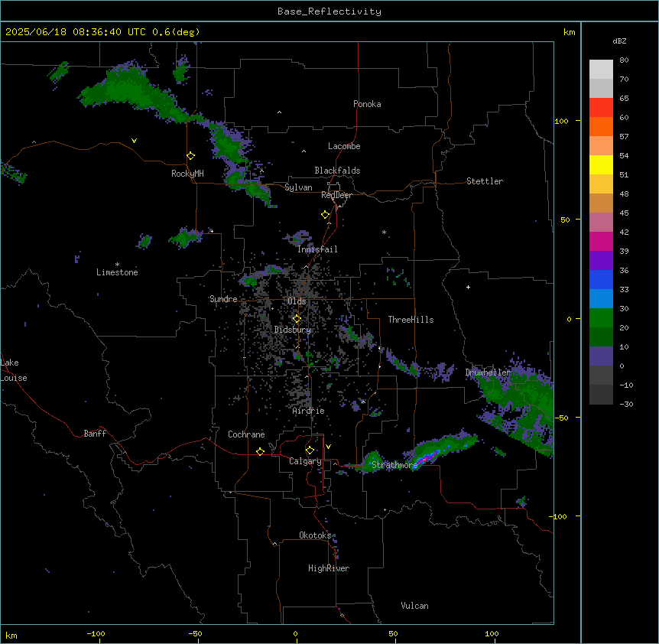Image resolution: width=659 pixels, height=644 pixels.
Task: Click the yellow diamond marker south of RedDeer
Action: [326, 215]
